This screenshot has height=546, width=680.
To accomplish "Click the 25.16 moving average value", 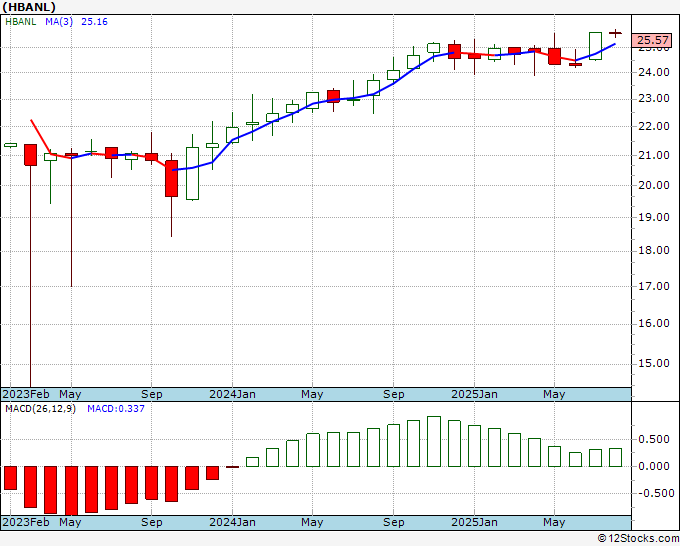I will click(x=95, y=22).
